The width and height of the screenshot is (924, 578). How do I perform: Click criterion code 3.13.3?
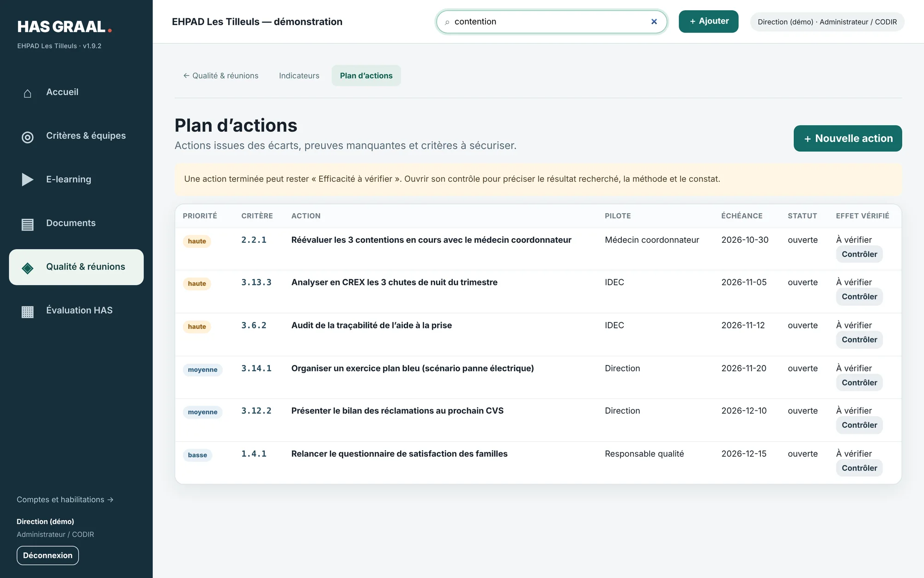click(x=256, y=283)
